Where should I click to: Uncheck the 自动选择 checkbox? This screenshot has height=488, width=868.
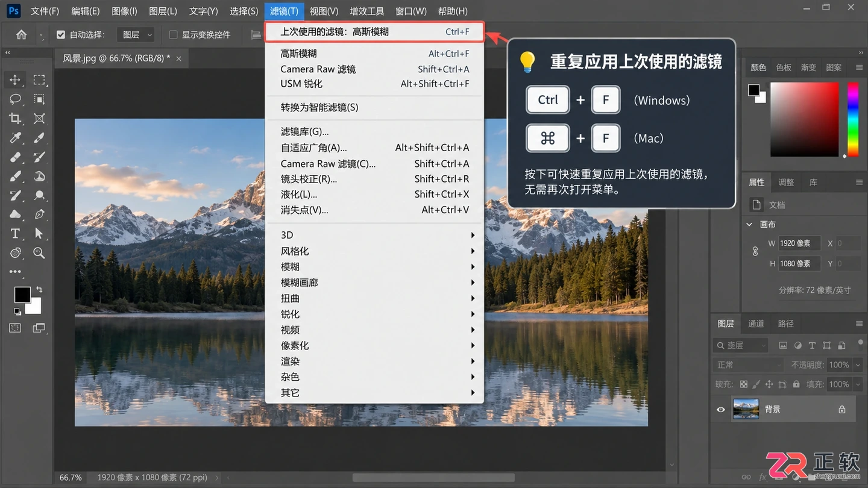tap(60, 35)
